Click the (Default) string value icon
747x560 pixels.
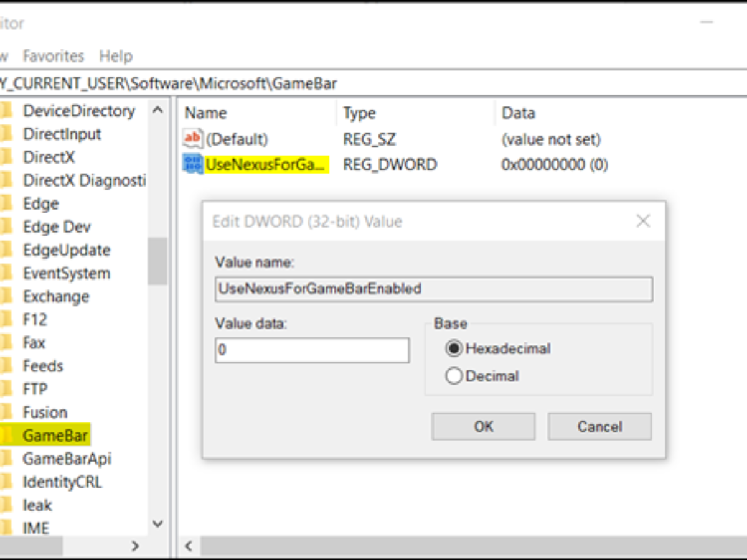[x=193, y=138]
